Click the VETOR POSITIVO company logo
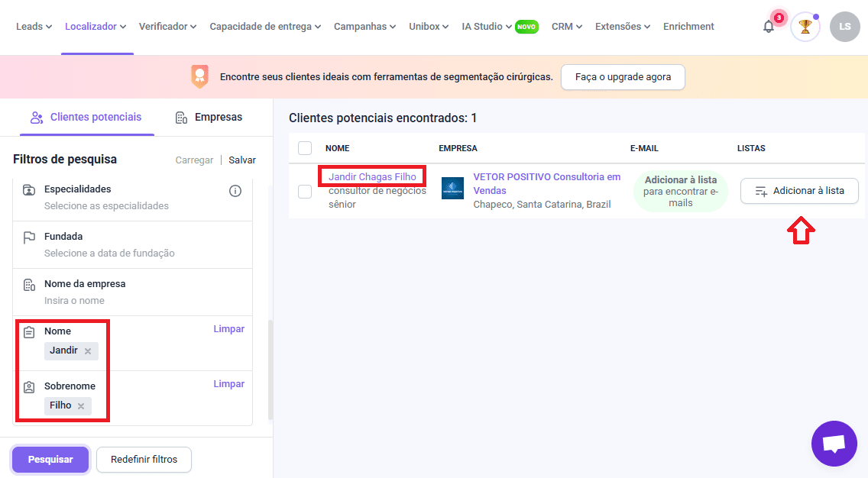 click(x=452, y=189)
